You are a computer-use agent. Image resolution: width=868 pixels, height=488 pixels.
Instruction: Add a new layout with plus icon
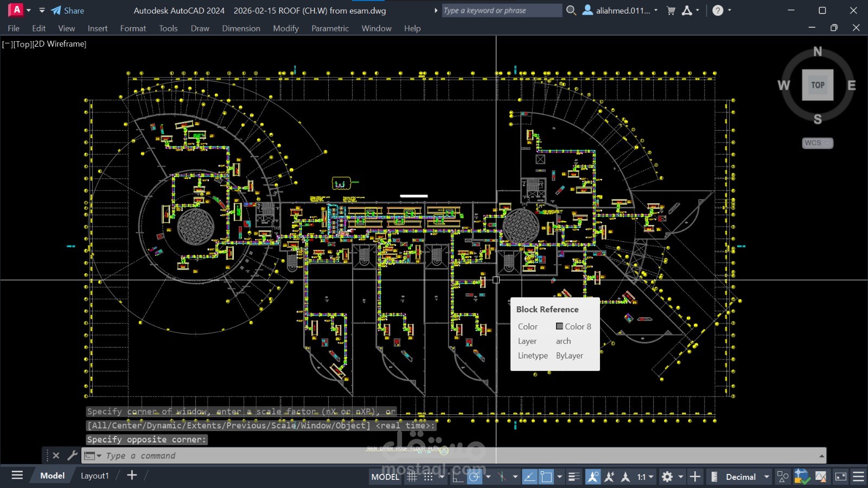tap(132, 476)
